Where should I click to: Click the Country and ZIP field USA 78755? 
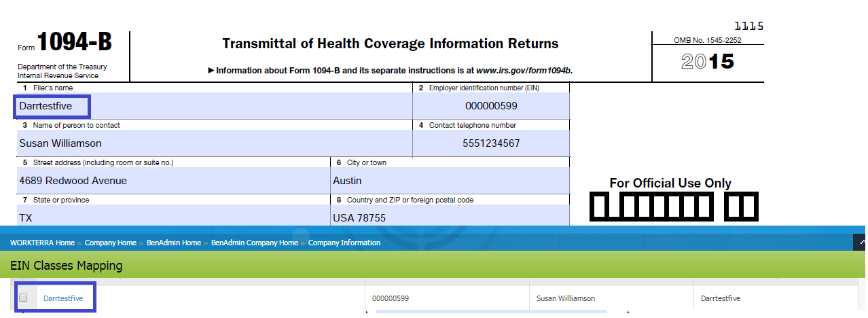pyautogui.click(x=450, y=217)
